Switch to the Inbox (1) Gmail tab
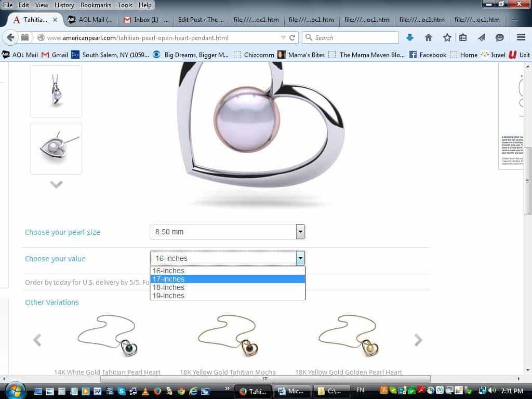 146,20
